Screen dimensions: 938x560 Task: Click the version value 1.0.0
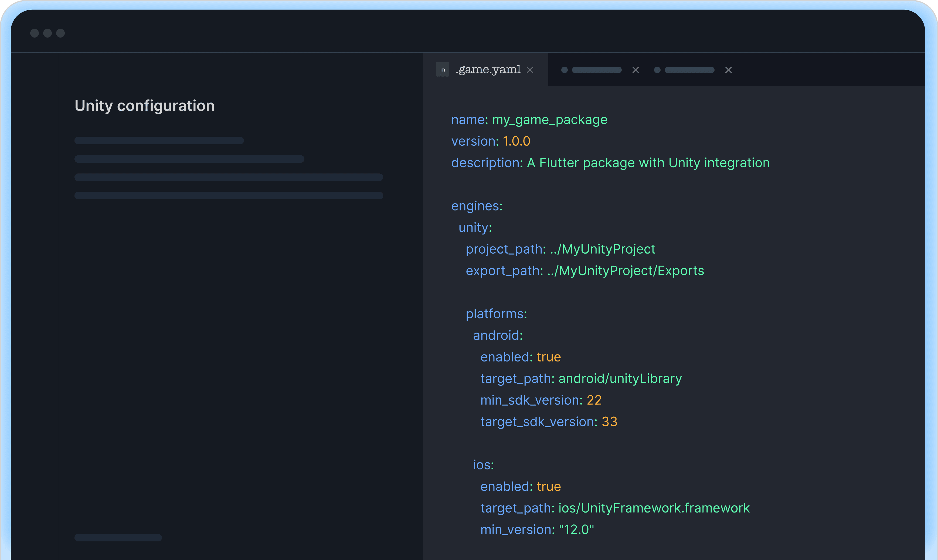coord(516,141)
